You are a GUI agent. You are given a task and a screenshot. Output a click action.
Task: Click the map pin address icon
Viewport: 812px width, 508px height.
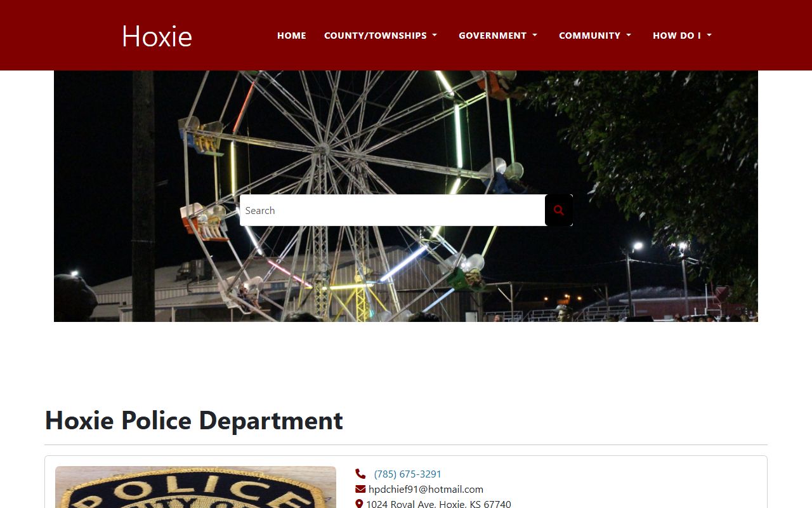(359, 504)
